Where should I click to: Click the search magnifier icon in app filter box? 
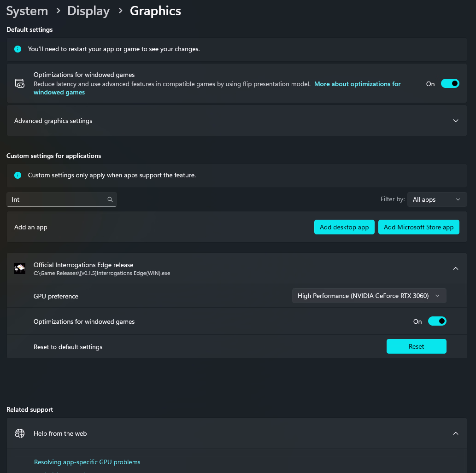[110, 199]
